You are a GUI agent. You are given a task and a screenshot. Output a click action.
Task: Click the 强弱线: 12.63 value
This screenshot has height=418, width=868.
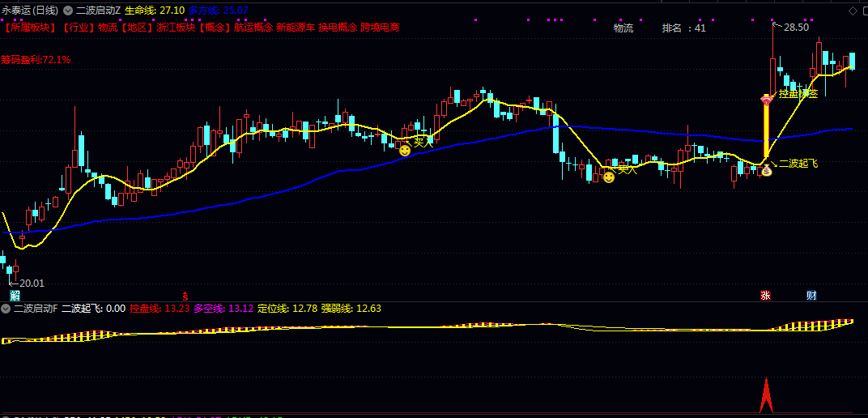(x=351, y=309)
